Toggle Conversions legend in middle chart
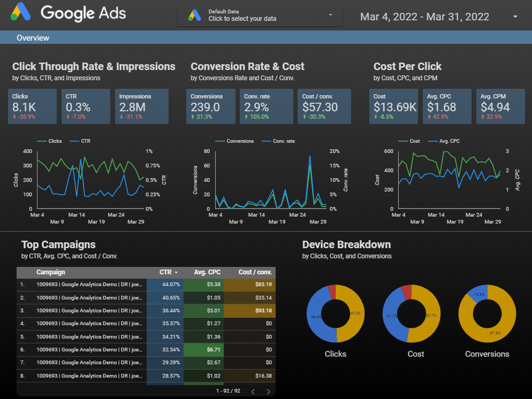 (234, 141)
